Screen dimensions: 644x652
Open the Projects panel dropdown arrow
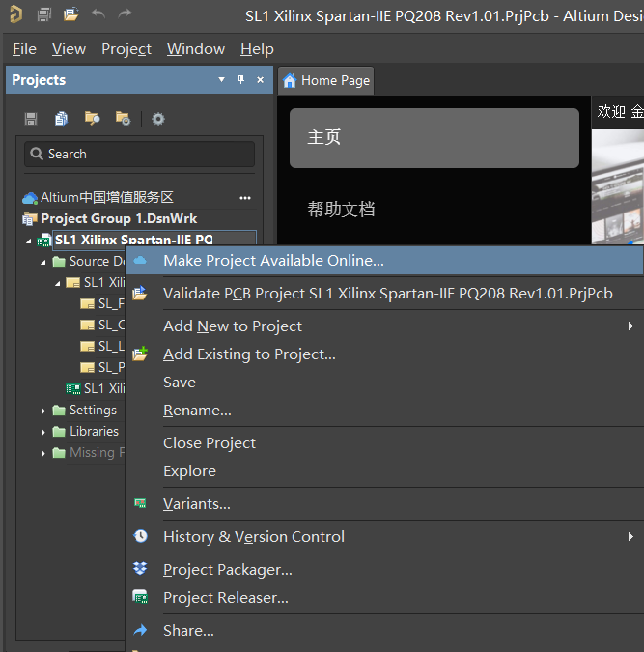[222, 80]
